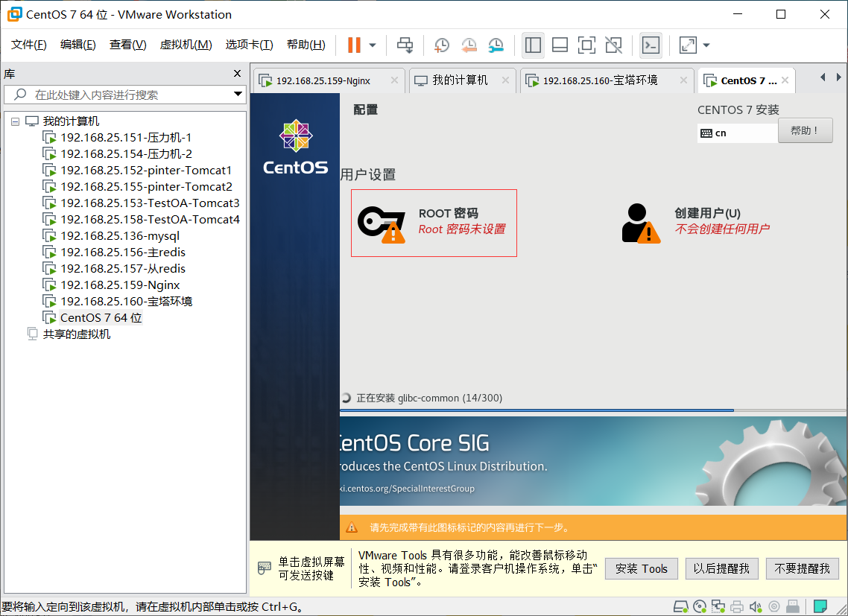The height and width of the screenshot is (616, 848).
Task: Collapse the 我的计算机 tree node
Action: tap(15, 121)
